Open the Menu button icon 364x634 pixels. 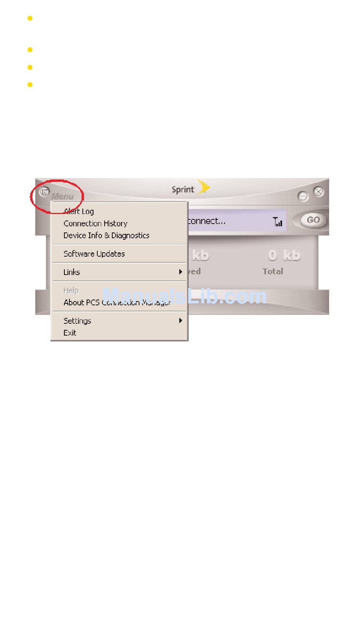pos(45,191)
